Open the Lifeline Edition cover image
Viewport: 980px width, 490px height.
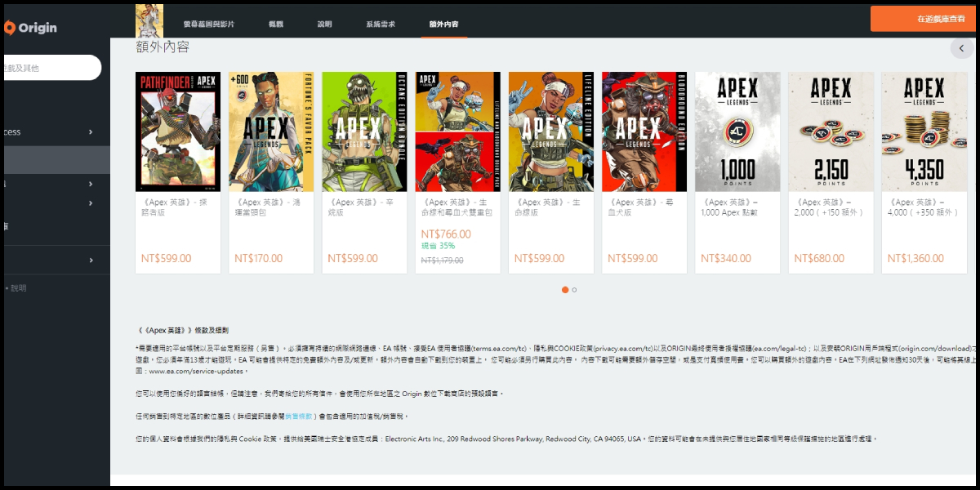click(x=551, y=131)
